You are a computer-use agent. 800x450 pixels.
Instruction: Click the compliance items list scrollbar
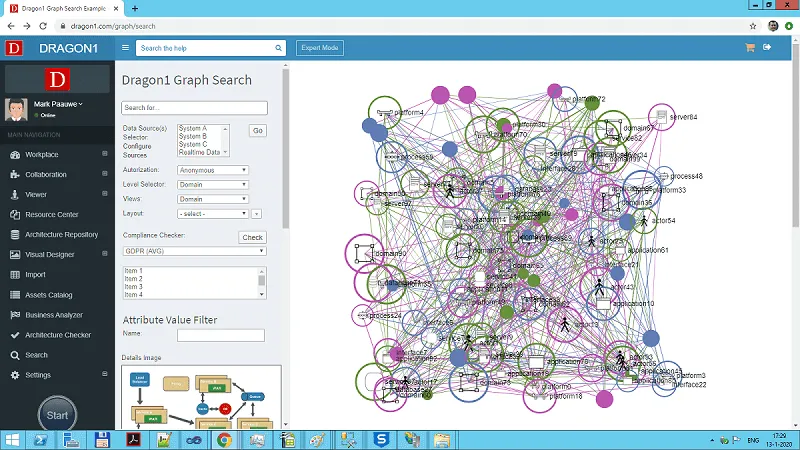[x=262, y=282]
